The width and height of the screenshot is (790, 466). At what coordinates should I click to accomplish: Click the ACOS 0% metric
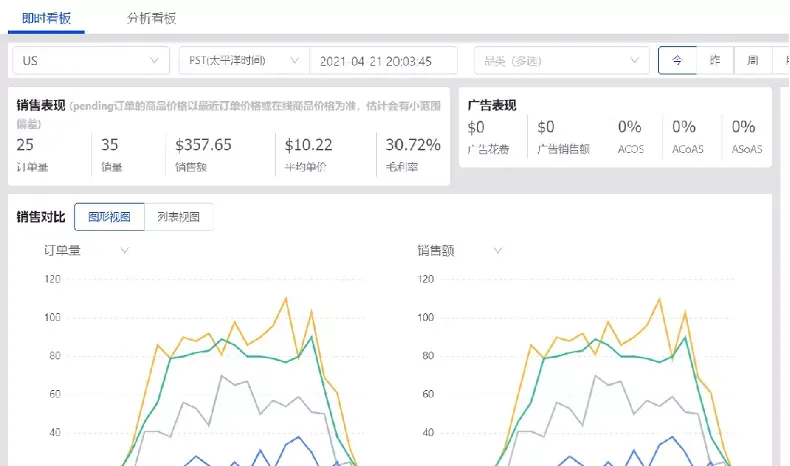pyautogui.click(x=630, y=127)
